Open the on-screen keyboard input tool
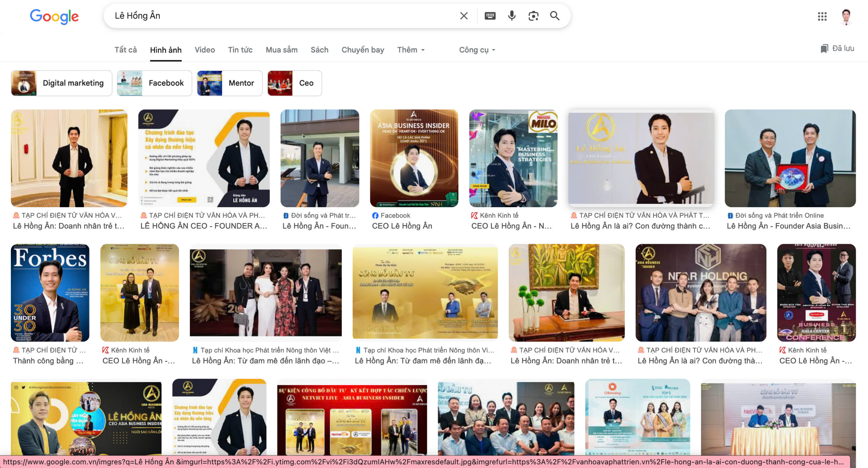 [x=490, y=16]
